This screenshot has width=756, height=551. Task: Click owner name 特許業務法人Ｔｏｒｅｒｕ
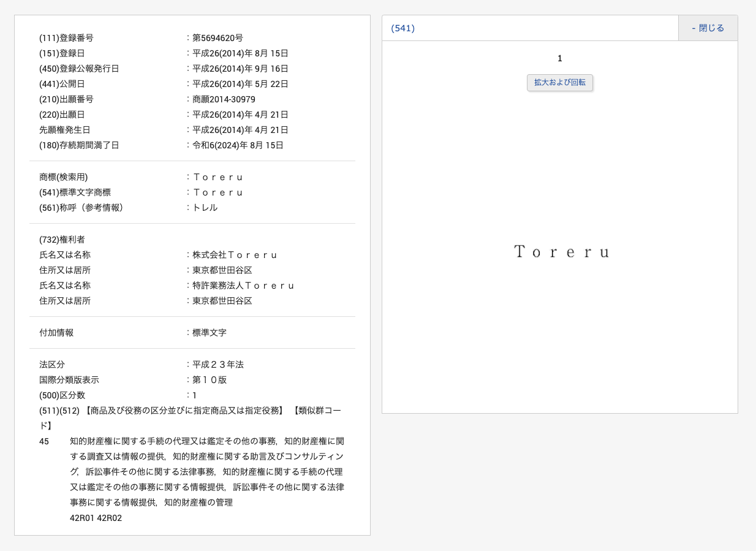pos(244,286)
